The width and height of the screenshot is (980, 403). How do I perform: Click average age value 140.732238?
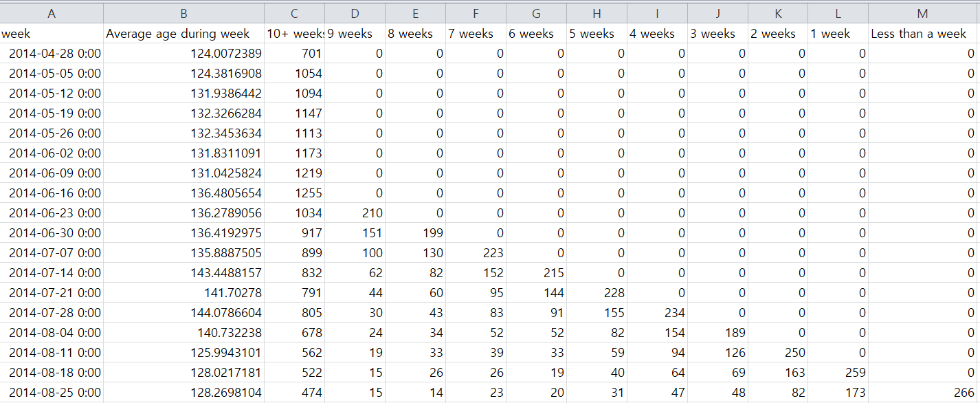click(x=183, y=332)
